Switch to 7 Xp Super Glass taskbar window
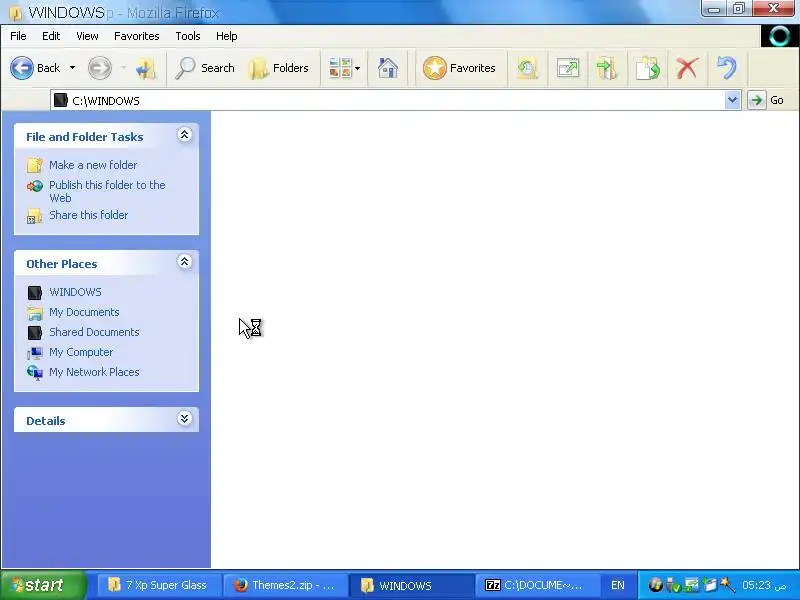 (159, 585)
